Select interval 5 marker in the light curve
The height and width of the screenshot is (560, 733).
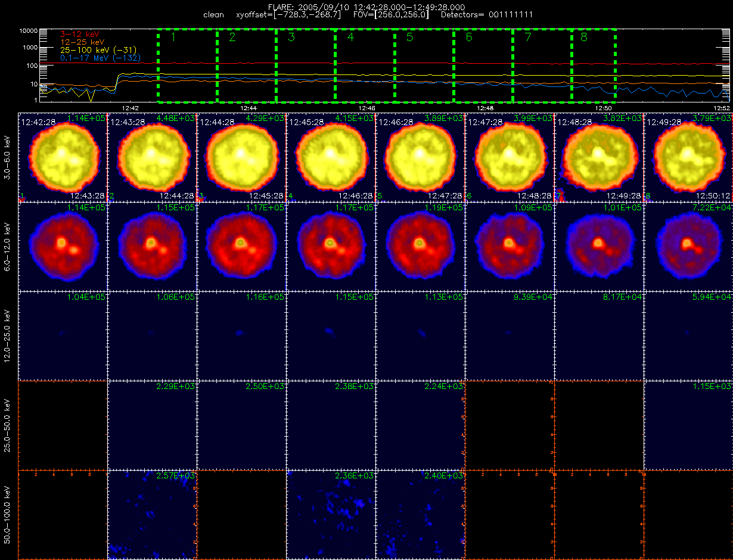point(409,38)
